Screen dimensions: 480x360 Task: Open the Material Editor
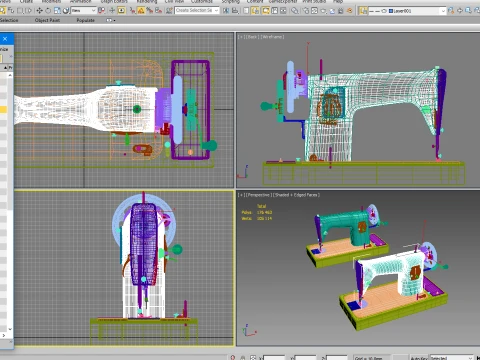[295, 11]
